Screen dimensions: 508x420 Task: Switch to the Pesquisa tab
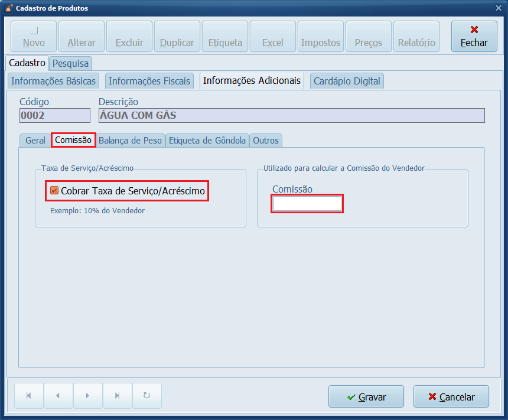(x=70, y=63)
